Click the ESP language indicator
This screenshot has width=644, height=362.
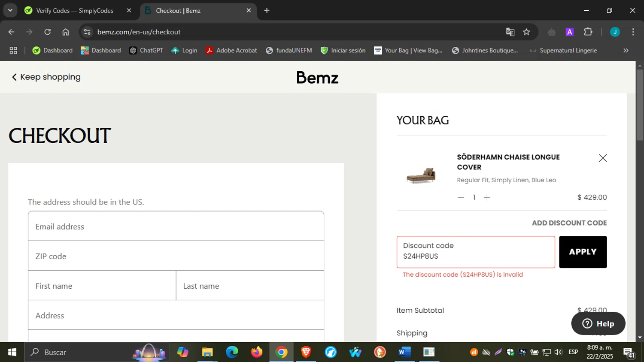tap(573, 352)
